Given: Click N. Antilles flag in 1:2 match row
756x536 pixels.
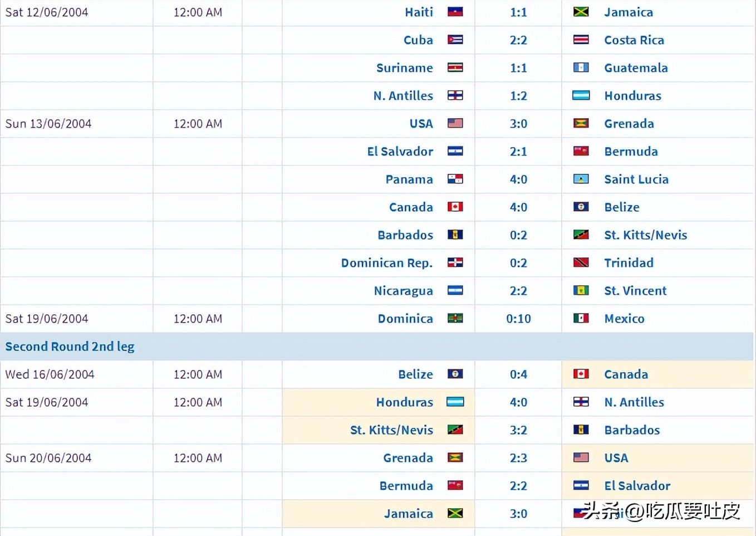Looking at the screenshot, I should tap(455, 95).
